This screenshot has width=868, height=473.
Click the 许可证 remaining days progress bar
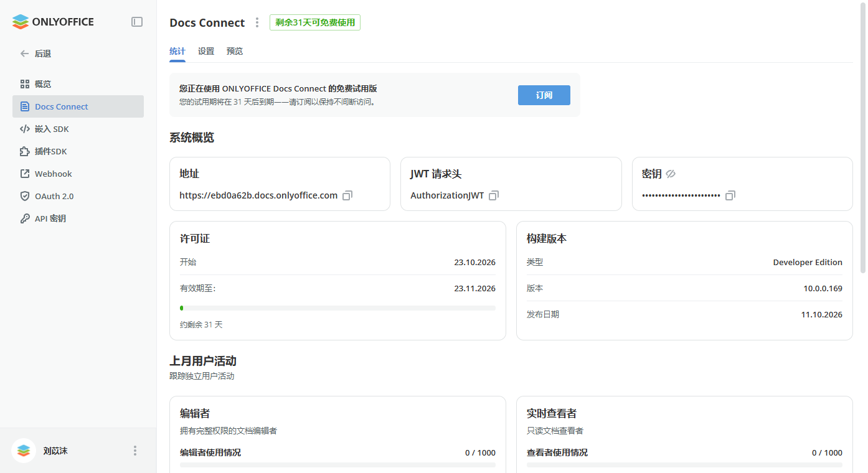click(337, 308)
